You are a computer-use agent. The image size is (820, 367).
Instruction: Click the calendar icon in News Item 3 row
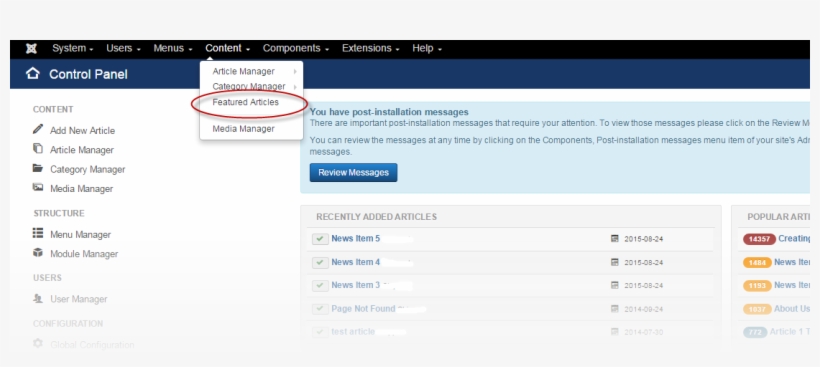click(x=615, y=285)
